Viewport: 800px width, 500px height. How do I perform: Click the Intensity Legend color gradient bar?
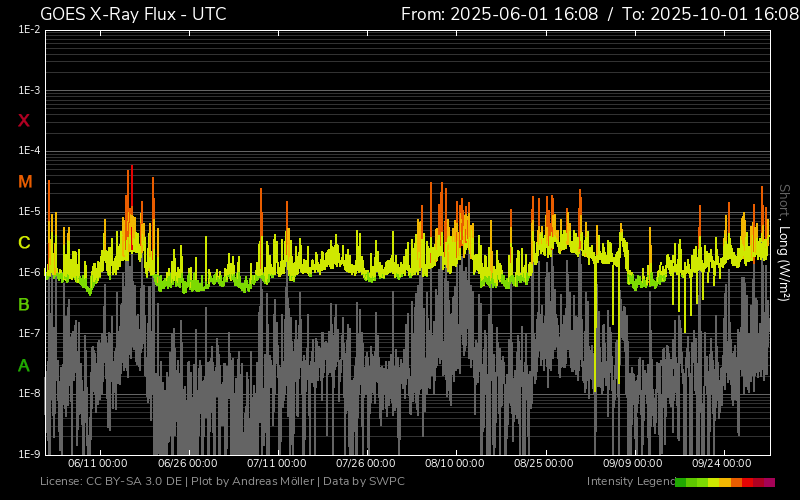tap(724, 482)
